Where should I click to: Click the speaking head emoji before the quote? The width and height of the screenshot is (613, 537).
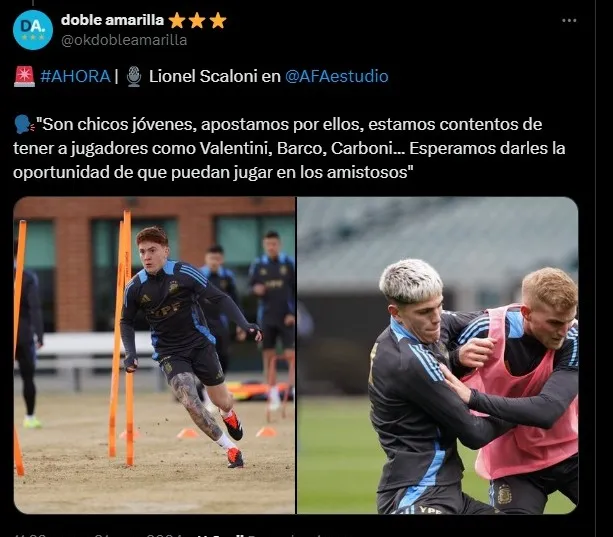[24, 124]
